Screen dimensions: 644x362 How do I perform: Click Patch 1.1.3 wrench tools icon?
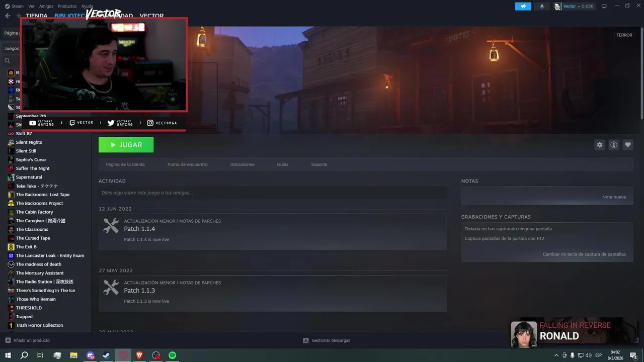(111, 287)
